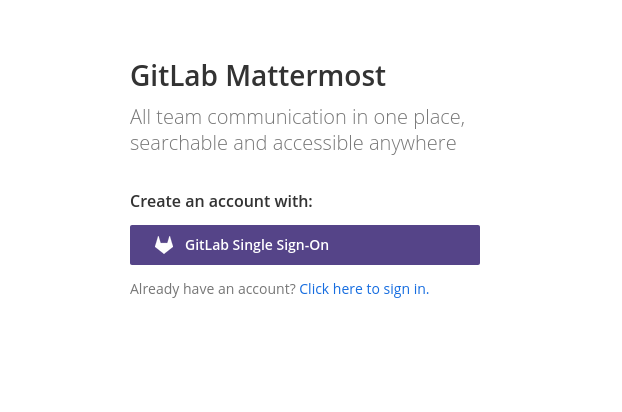Click the GitLab fox logo icon

coord(164,245)
